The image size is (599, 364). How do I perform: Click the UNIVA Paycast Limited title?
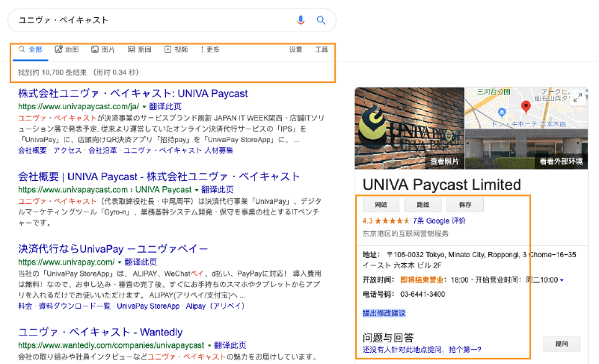tap(442, 185)
